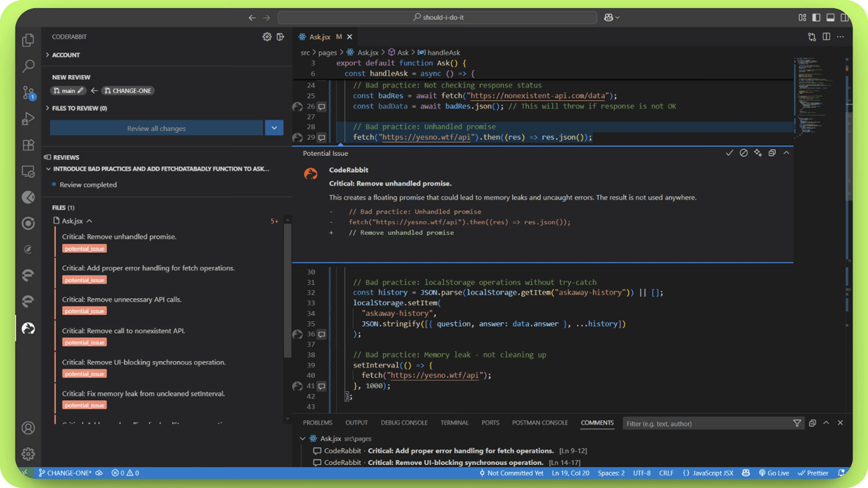Click Go Live in the status bar
Screen dimensions: 868x488
click(774, 473)
